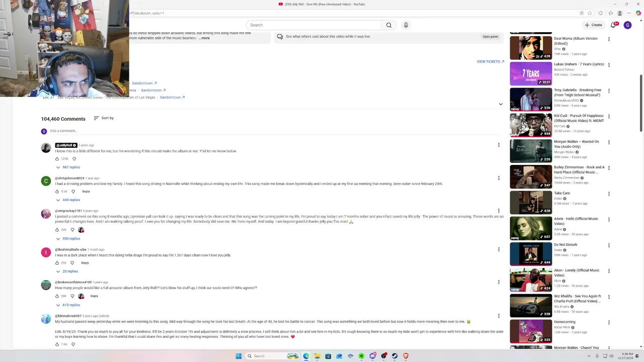Open Steam from the taskbar
This screenshot has height=362, width=644.
(394, 356)
